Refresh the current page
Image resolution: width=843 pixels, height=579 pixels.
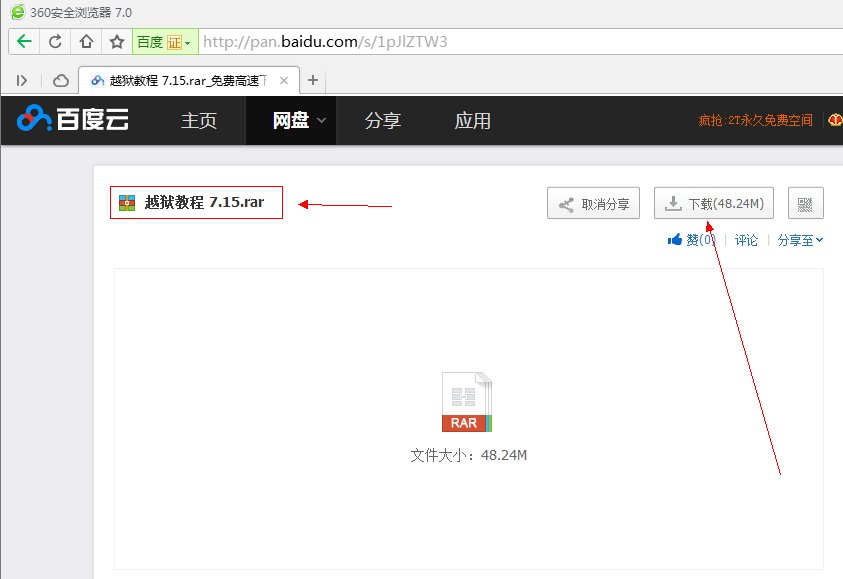tap(55, 42)
